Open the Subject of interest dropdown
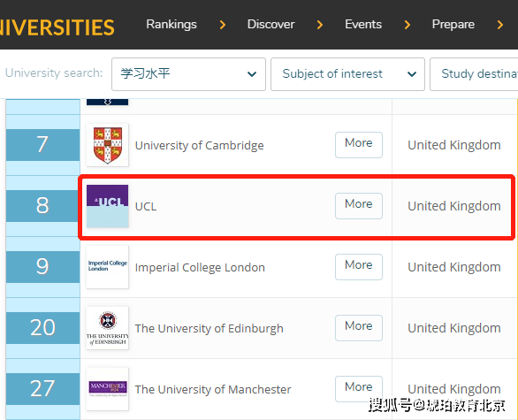This screenshot has height=420, width=518. coord(347,74)
